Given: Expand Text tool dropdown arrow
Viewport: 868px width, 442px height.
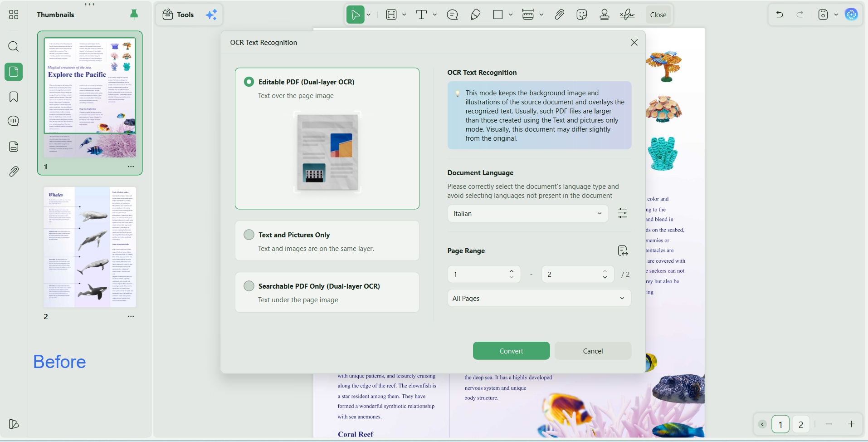Looking at the screenshot, I should pyautogui.click(x=435, y=15).
